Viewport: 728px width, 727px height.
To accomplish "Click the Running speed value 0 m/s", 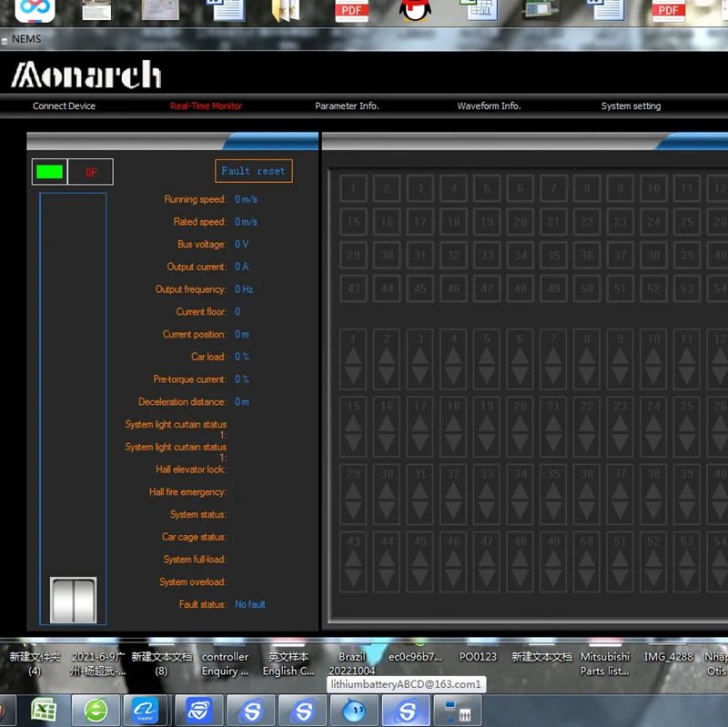I will point(246,199).
